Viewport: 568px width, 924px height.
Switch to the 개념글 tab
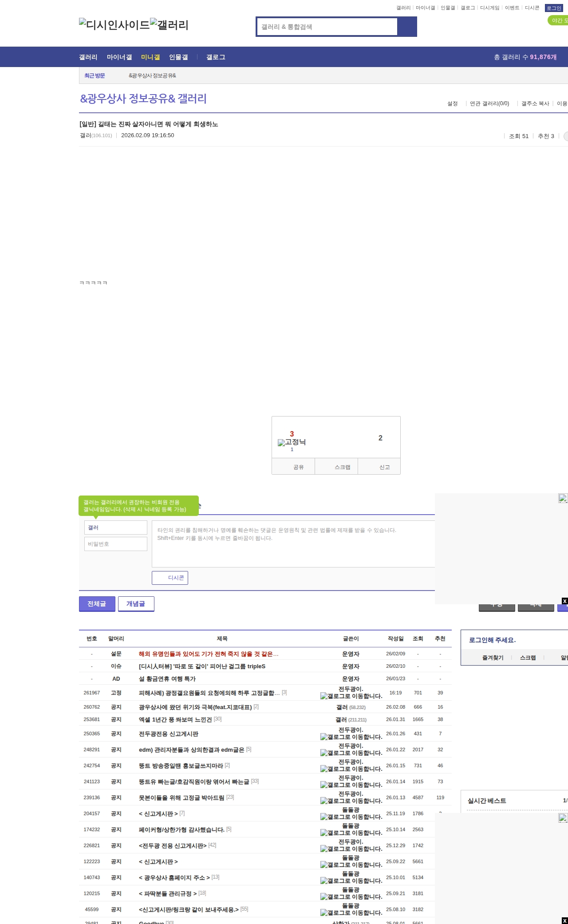tap(136, 604)
